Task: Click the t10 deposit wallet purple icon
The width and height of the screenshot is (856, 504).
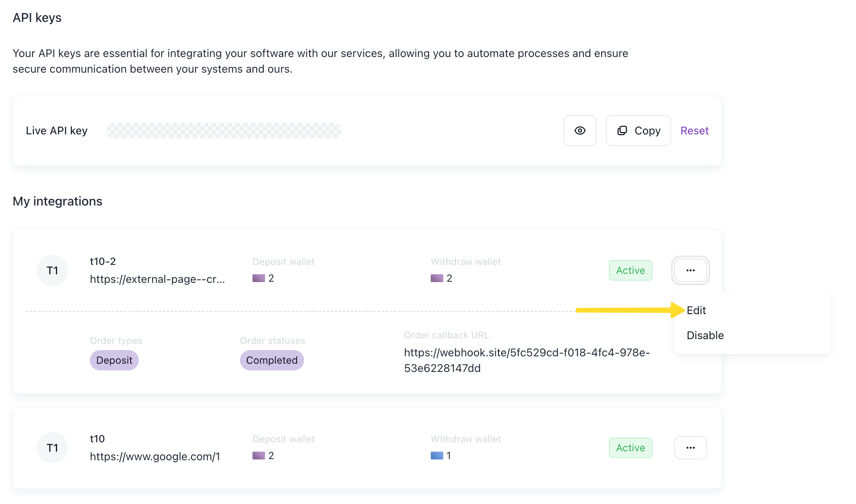Action: coord(259,456)
